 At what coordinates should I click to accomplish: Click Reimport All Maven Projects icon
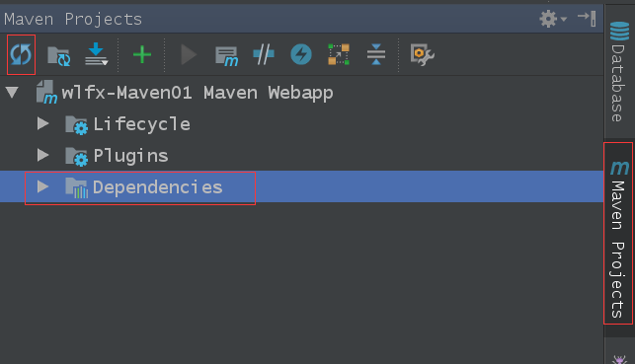coord(21,54)
